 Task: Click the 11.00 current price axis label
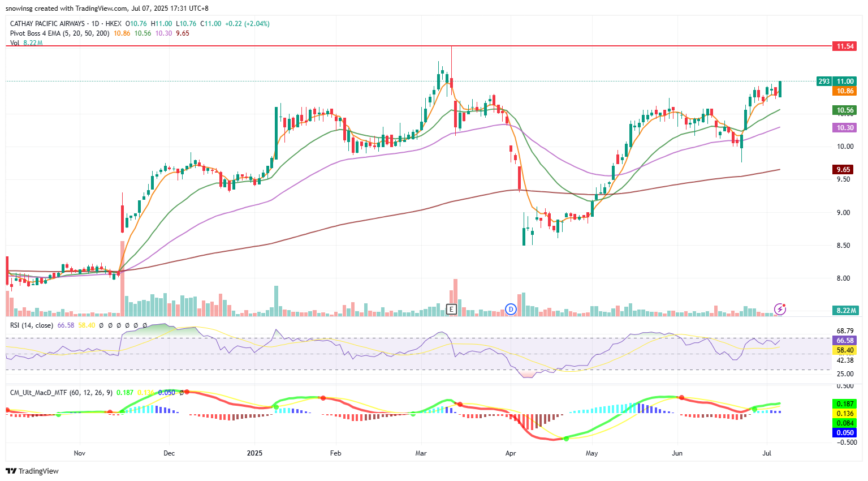[x=845, y=81]
